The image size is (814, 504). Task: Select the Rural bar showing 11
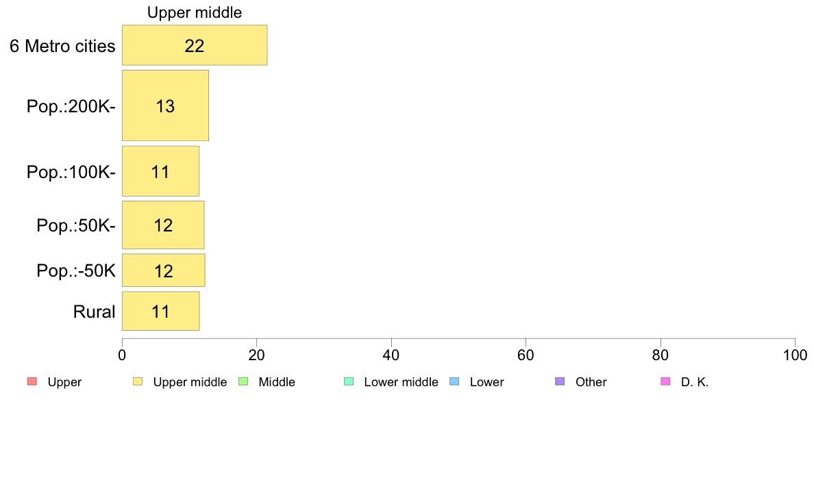[160, 311]
